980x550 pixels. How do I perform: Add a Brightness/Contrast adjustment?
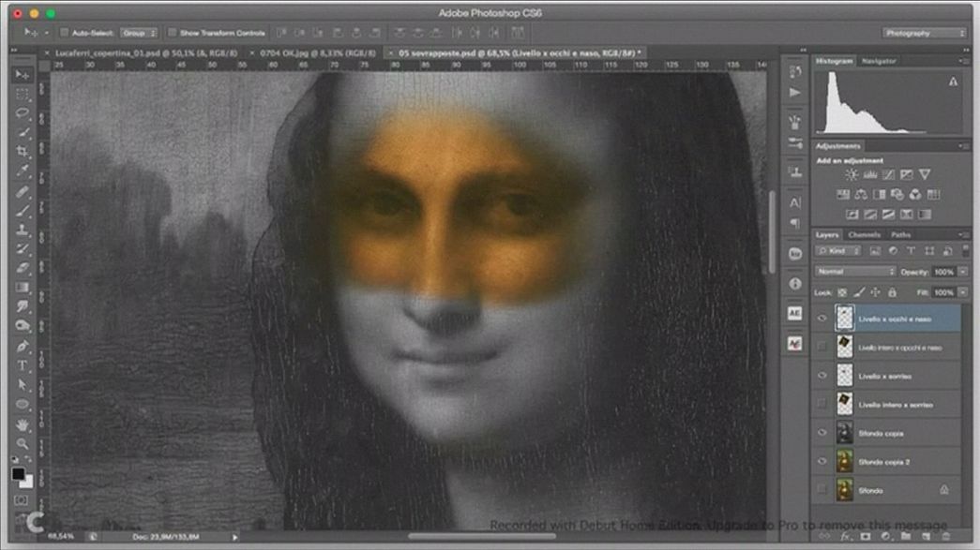coord(852,175)
